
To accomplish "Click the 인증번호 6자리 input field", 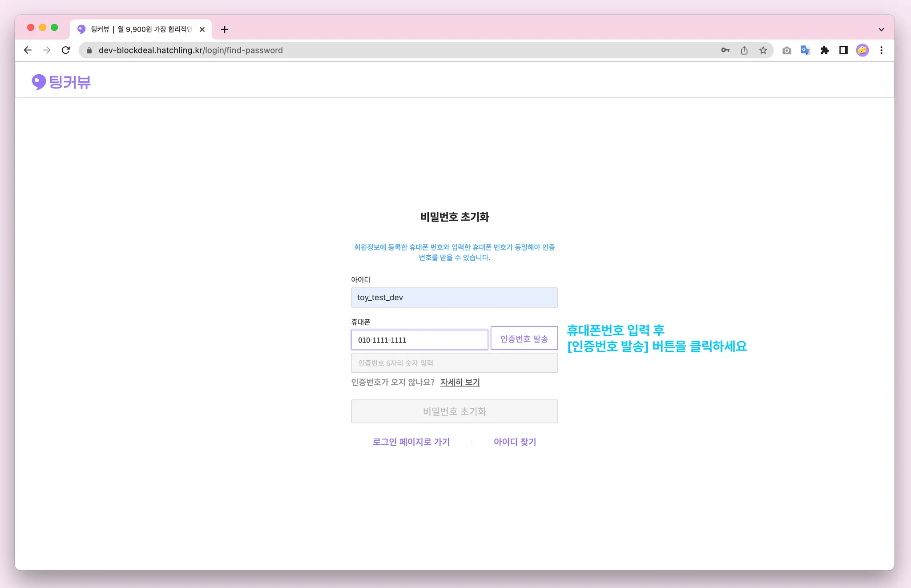I will click(x=454, y=363).
